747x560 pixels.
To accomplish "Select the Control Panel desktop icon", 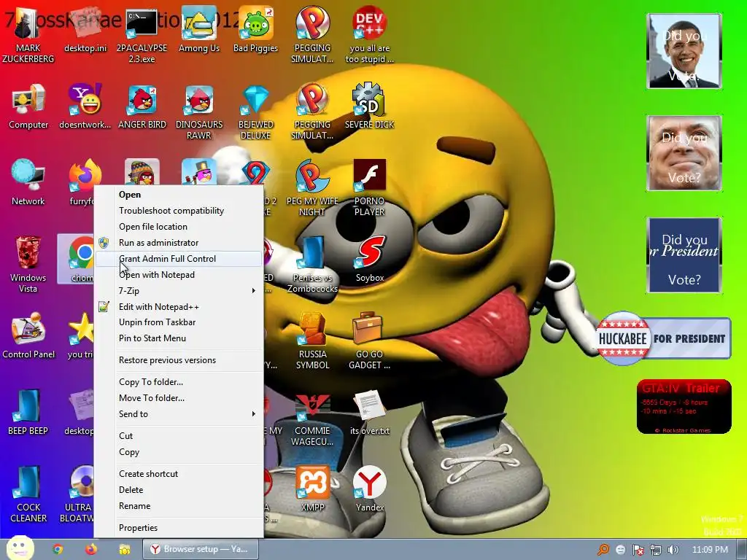I will pos(28,335).
